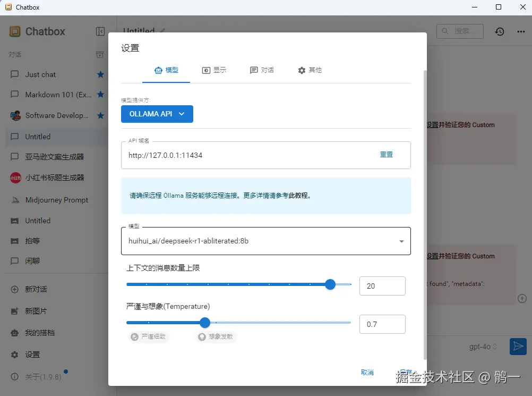Open the three-dot more options menu
532x396 pixels.
pos(521,31)
